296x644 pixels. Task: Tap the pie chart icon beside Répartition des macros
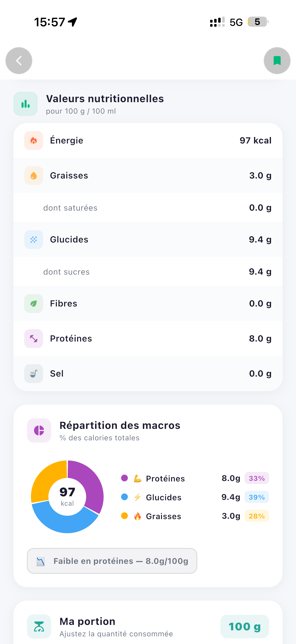point(39,430)
